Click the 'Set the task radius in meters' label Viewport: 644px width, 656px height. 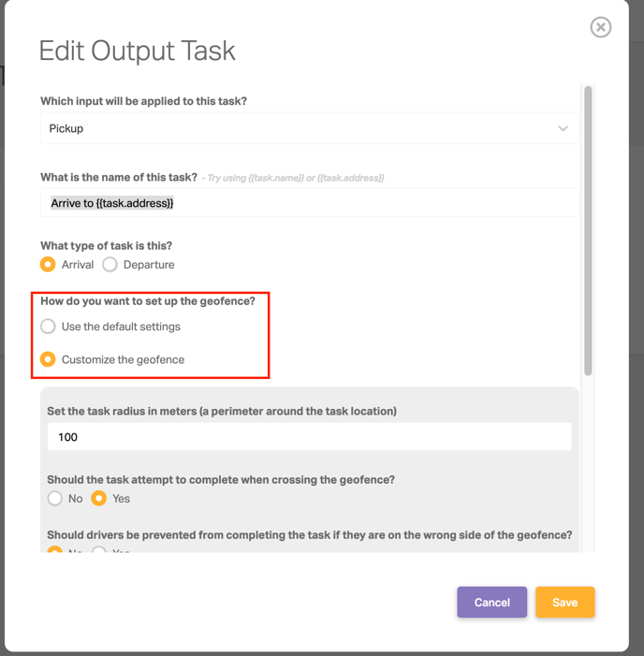222,411
